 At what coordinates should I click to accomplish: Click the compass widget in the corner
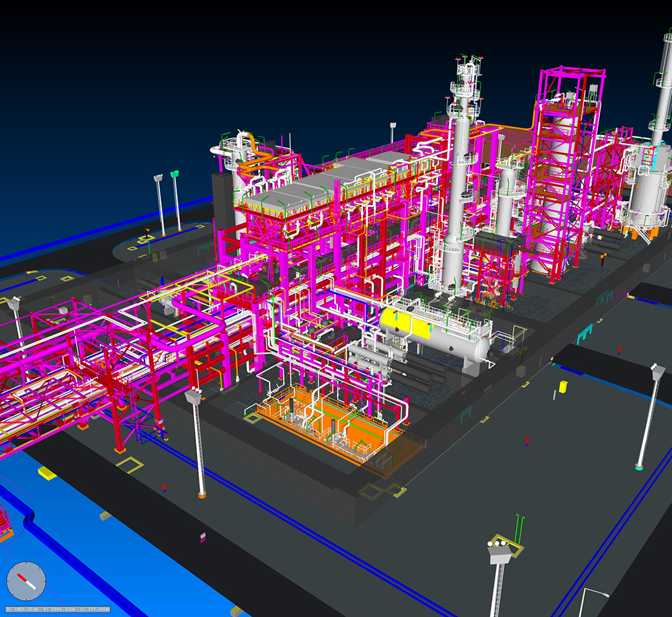point(26,581)
